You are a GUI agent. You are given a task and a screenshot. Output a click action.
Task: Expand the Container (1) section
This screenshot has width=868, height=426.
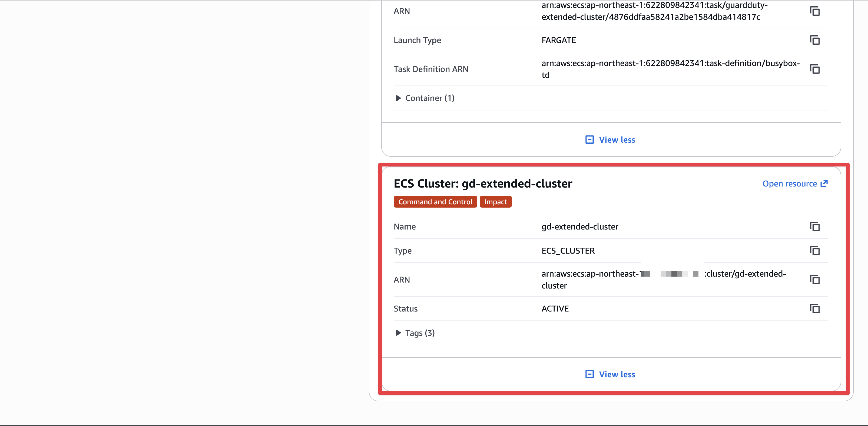(430, 98)
